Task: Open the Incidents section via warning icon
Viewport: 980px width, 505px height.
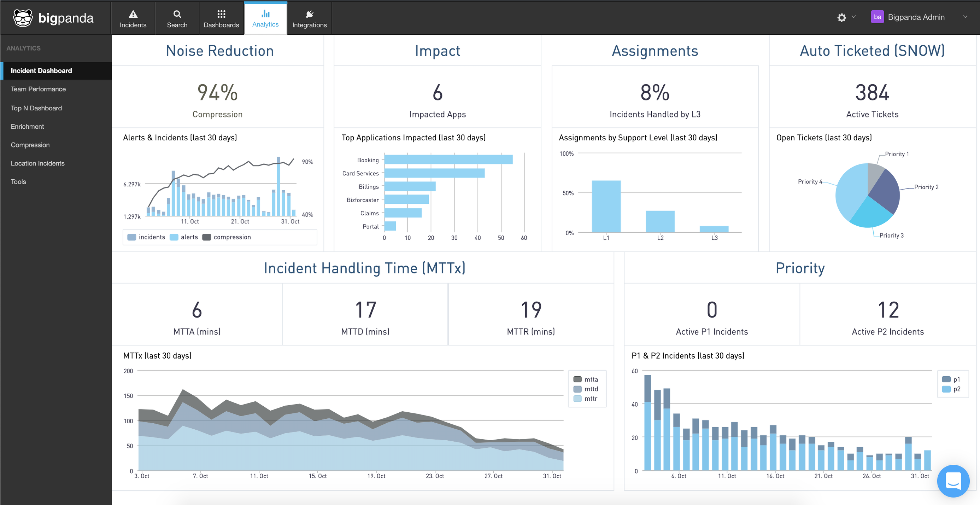Action: (x=133, y=18)
